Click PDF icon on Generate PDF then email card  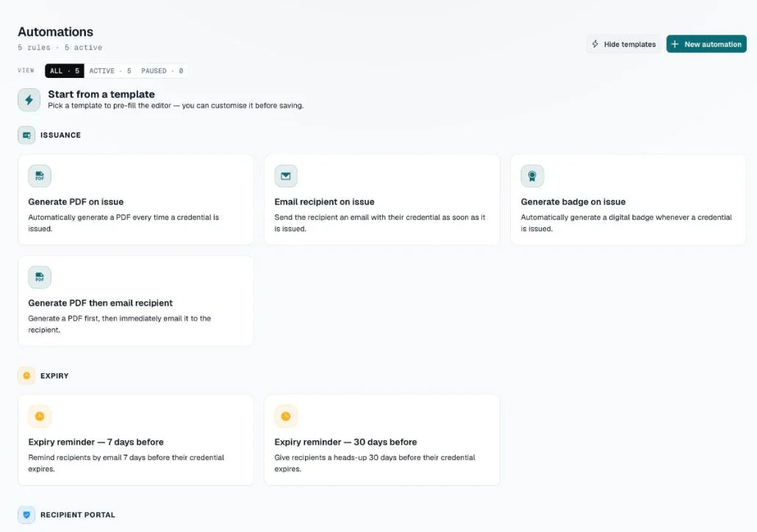tap(40, 277)
